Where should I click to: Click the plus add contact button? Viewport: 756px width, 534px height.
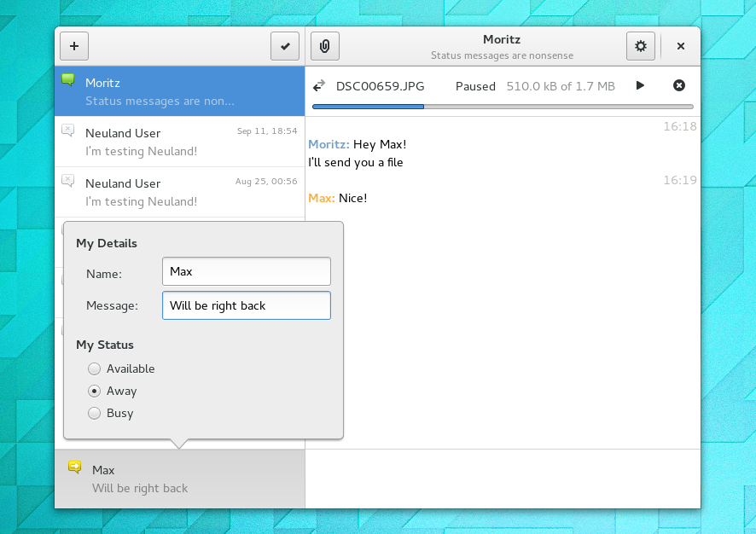coord(73,46)
